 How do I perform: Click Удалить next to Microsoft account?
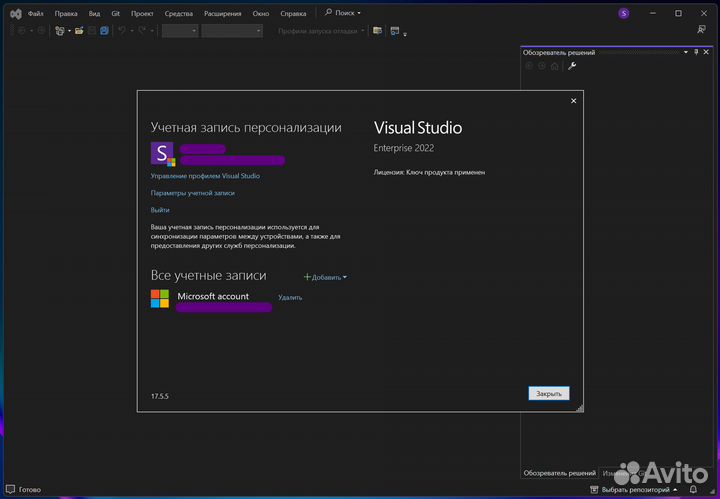pyautogui.click(x=290, y=297)
